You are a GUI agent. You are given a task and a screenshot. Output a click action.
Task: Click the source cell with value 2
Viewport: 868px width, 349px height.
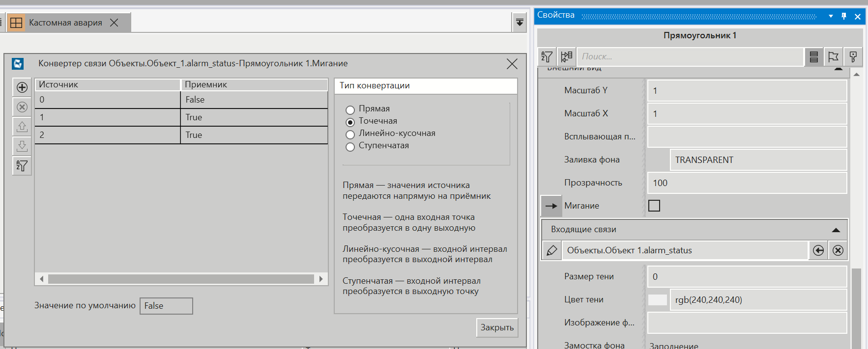pos(108,135)
